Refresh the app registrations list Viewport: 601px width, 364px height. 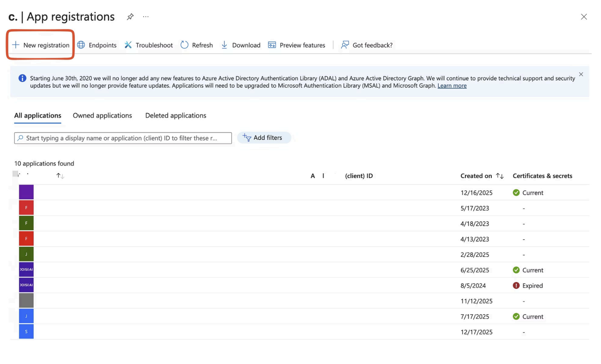(x=197, y=45)
